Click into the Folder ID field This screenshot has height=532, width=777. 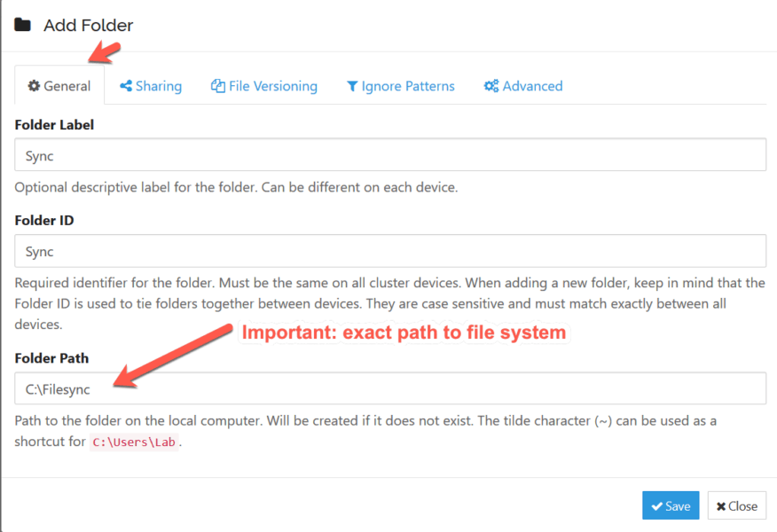(x=390, y=251)
